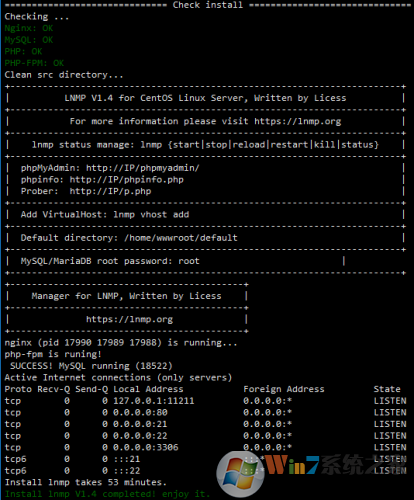
Task: Click the phpMyAdmin URL http://IP/phpmyadmin/
Action: (143, 168)
